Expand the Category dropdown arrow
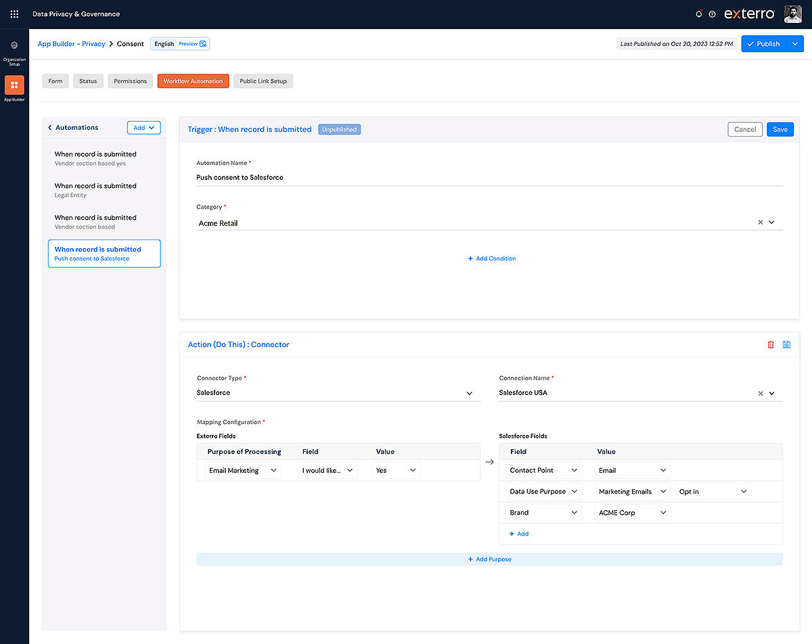Image resolution: width=812 pixels, height=644 pixels. tap(772, 223)
